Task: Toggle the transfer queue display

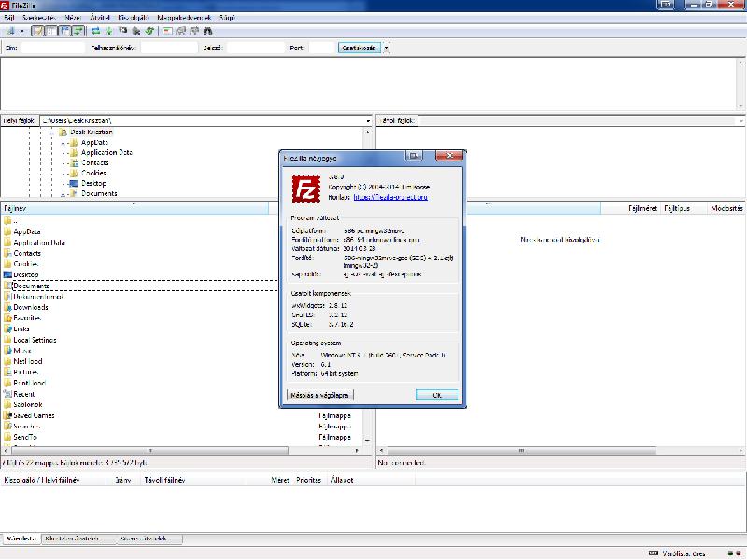Action: click(x=78, y=32)
